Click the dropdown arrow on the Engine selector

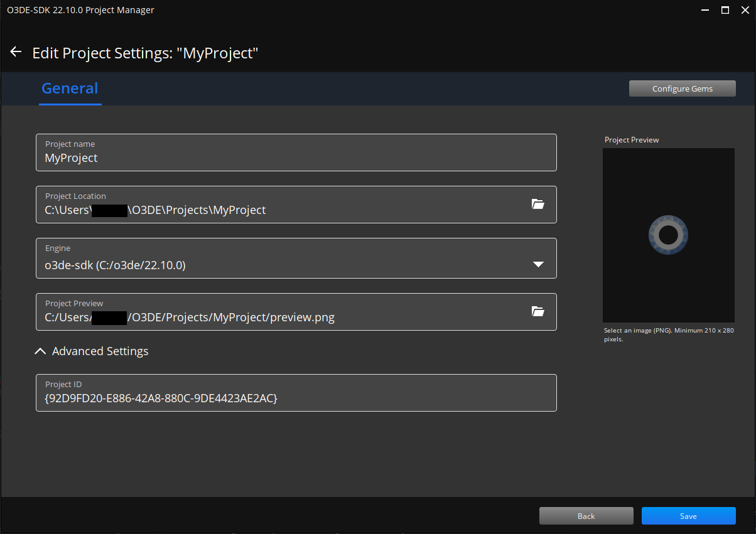[x=538, y=264]
